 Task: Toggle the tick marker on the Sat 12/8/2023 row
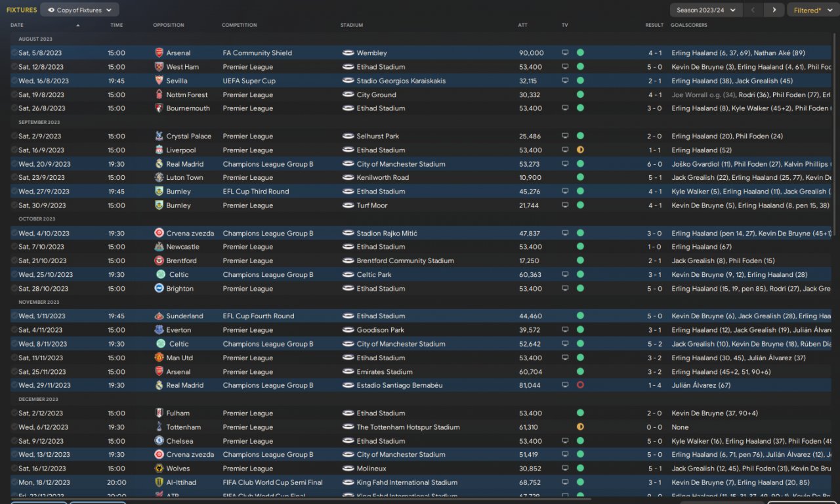14,67
